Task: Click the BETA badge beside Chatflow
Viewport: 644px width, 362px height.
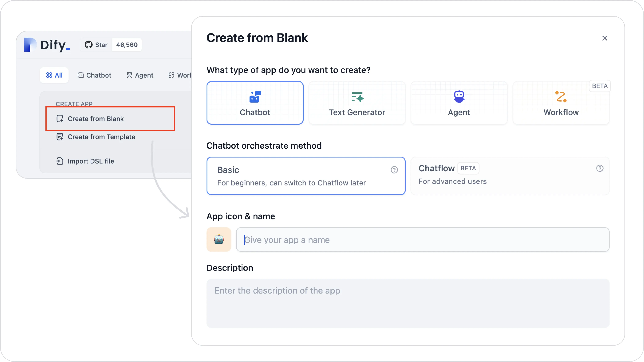Action: click(468, 168)
